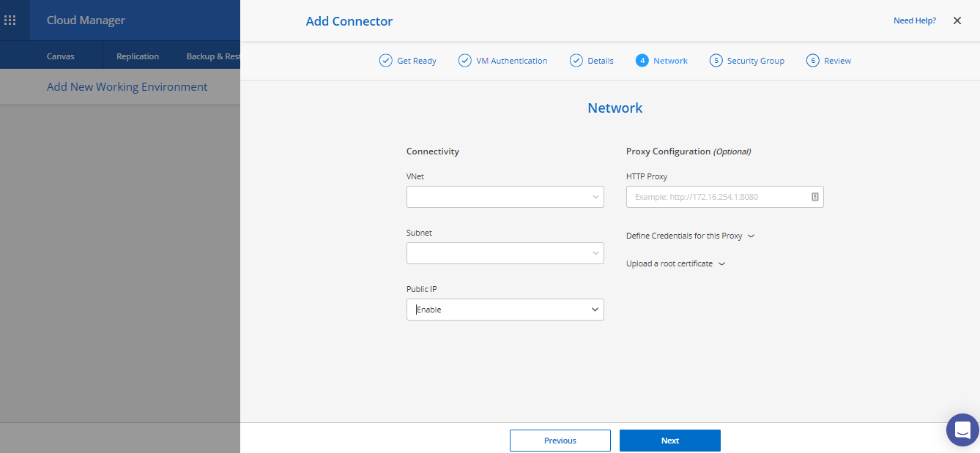The image size is (980, 453).
Task: Click the Get Ready checkmark step icon
Action: tap(385, 61)
